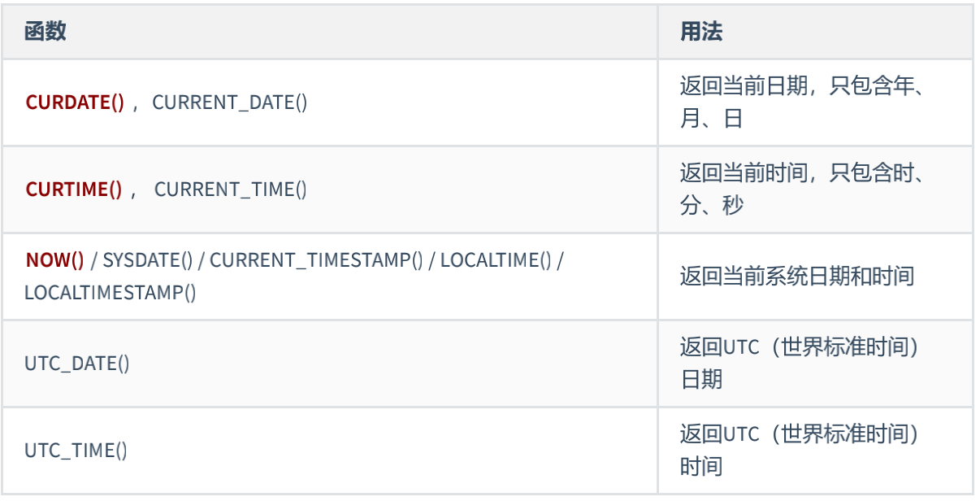The image size is (980, 501).
Task: Click the 函数 column header
Action: pyautogui.click(x=46, y=32)
